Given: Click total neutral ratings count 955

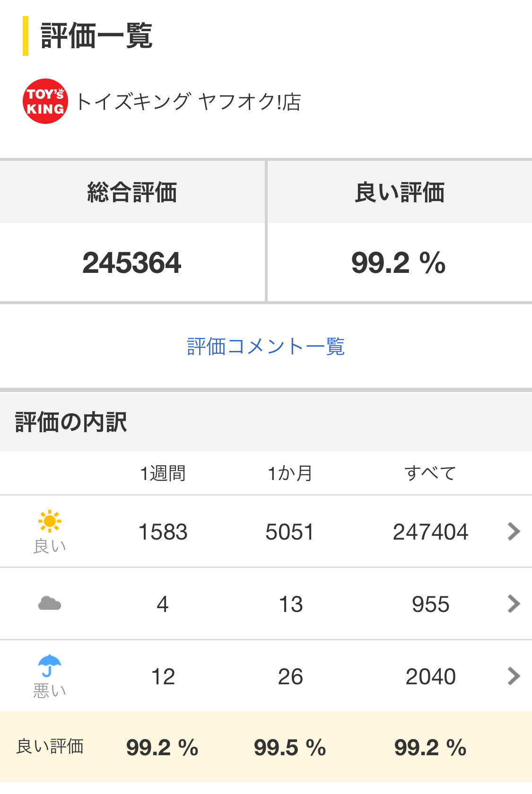Looking at the screenshot, I should [430, 604].
